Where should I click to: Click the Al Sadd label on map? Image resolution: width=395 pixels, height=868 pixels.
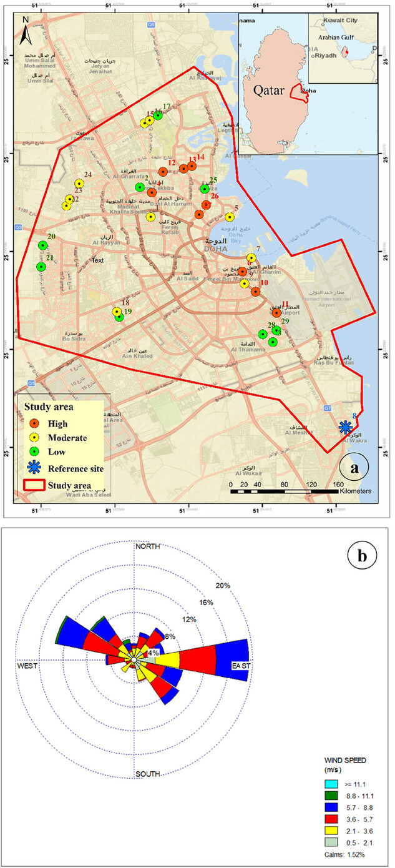pos(187,280)
